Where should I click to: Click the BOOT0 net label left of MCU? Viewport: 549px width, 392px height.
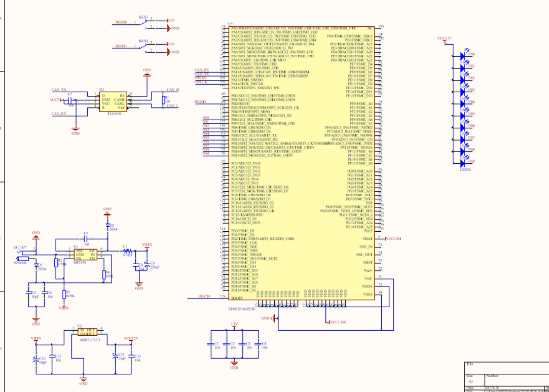[x=204, y=296]
